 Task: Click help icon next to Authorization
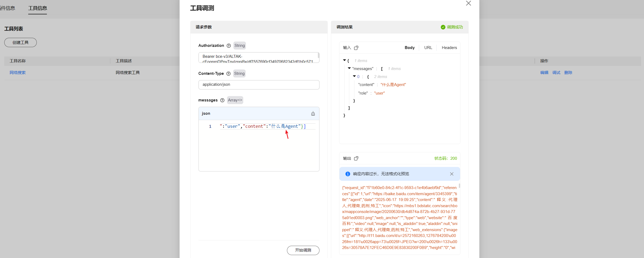[229, 46]
